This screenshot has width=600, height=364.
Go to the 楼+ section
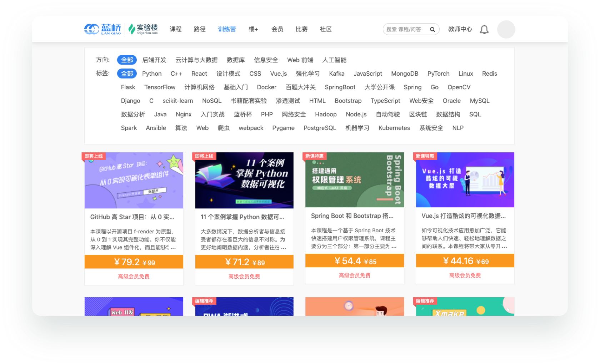(253, 29)
